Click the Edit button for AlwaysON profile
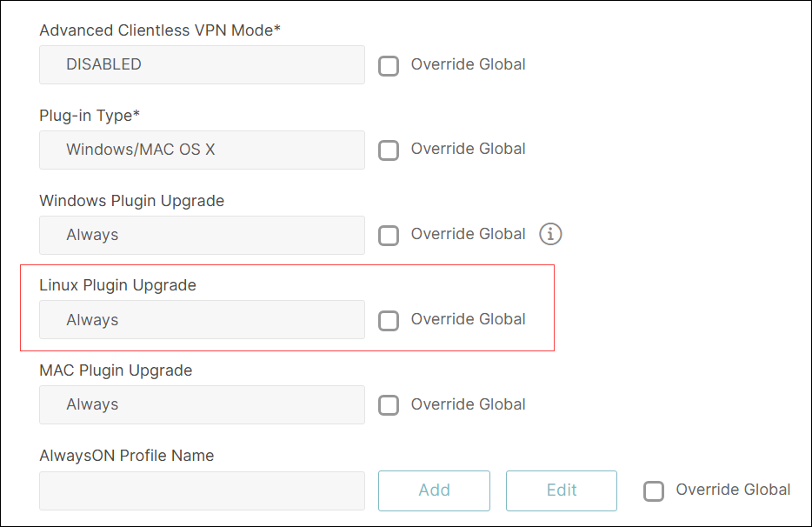 click(562, 490)
